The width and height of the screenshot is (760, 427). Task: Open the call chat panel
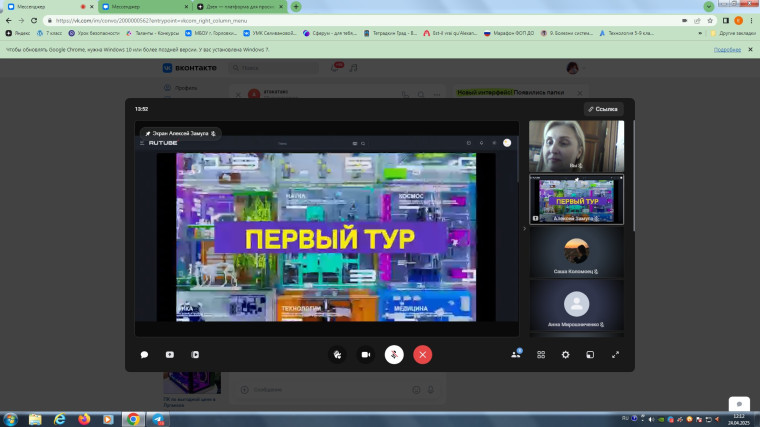coord(144,355)
